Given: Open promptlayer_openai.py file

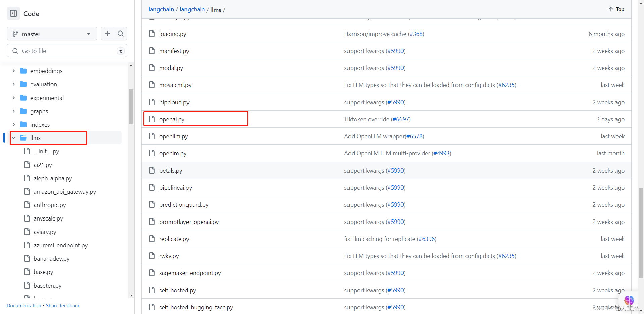Looking at the screenshot, I should point(189,222).
